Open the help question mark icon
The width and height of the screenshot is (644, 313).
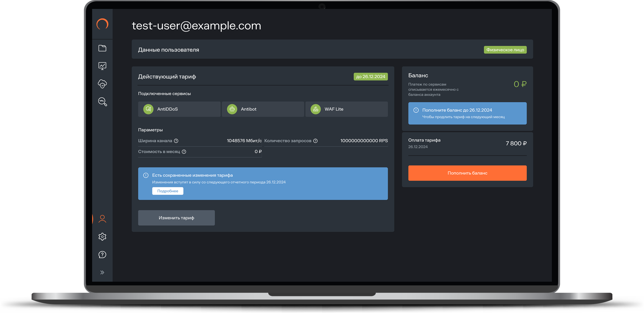[102, 255]
